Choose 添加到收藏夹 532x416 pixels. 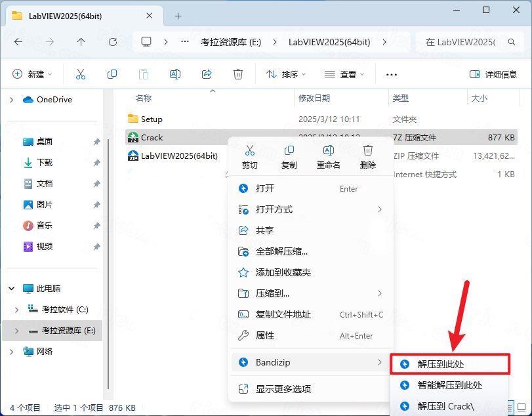point(311,272)
